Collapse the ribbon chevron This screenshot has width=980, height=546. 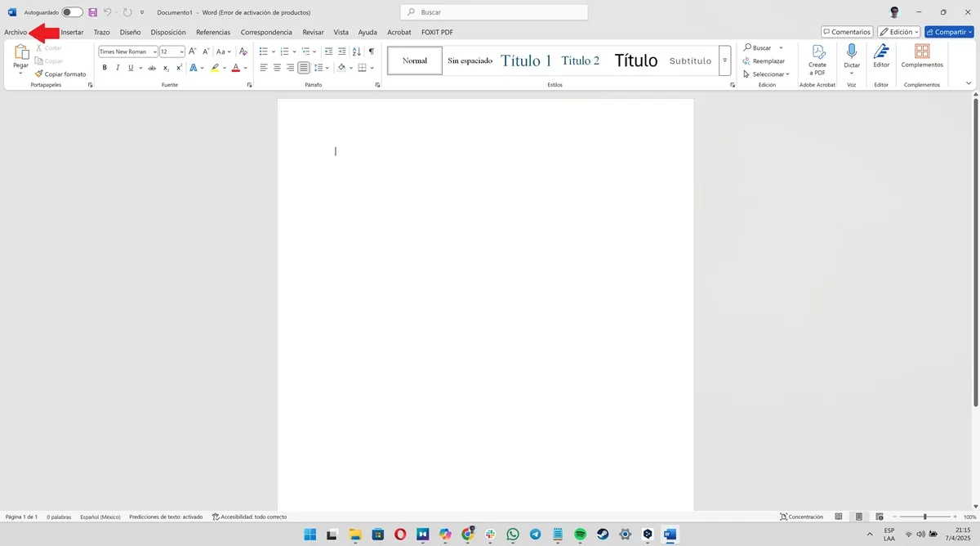(969, 83)
